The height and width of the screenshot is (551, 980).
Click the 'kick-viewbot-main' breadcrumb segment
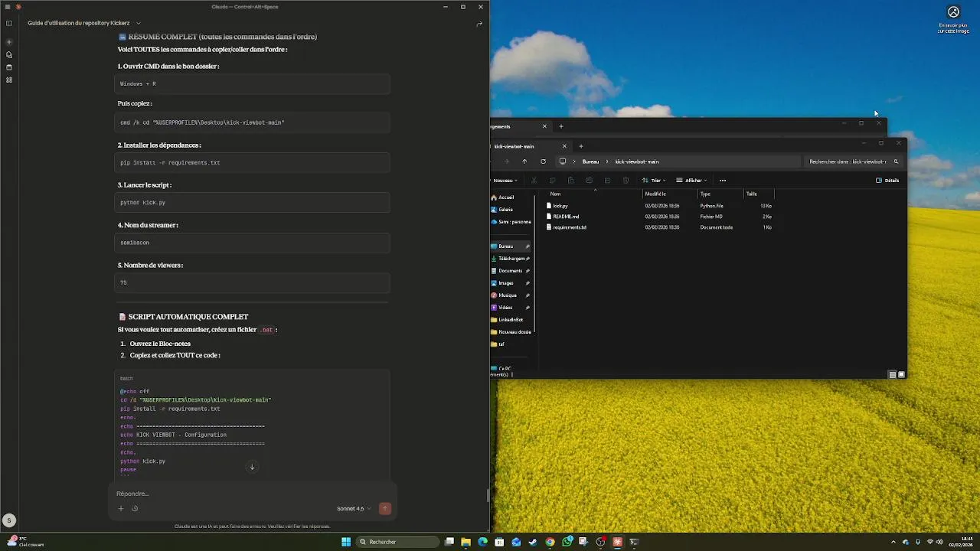point(637,161)
